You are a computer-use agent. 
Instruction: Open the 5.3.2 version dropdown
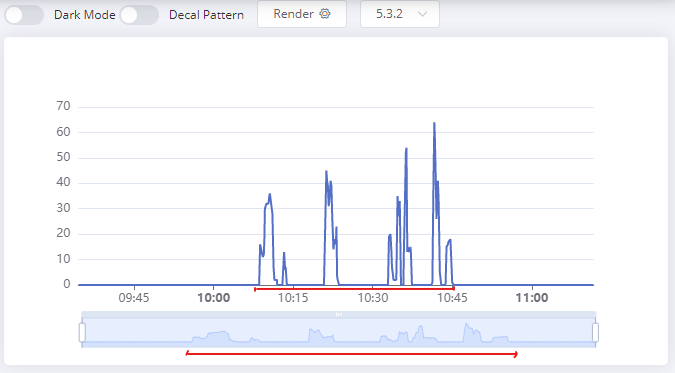pyautogui.click(x=399, y=14)
